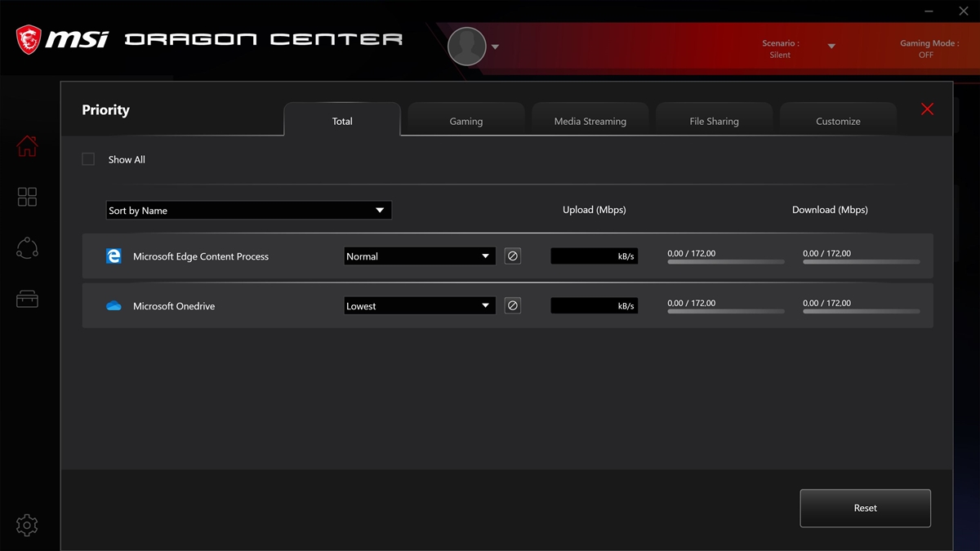Click Onedrive upload bandwidth bar

tap(726, 312)
